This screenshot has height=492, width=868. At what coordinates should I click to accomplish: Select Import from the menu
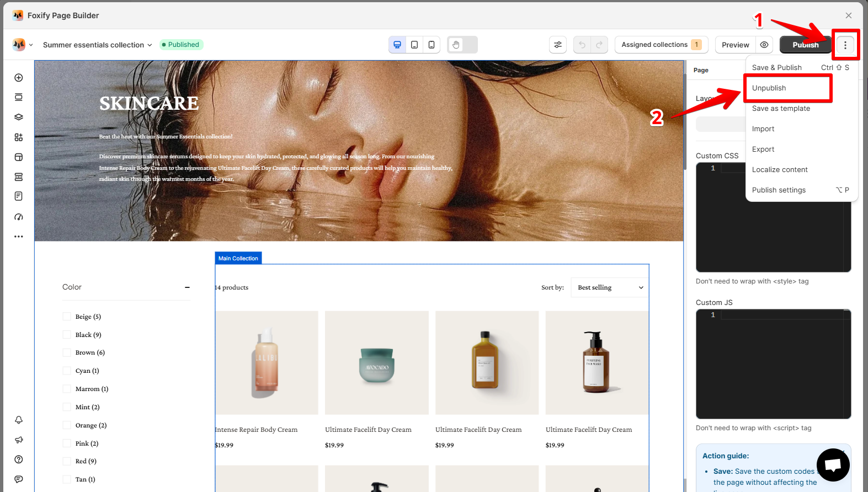801,129
